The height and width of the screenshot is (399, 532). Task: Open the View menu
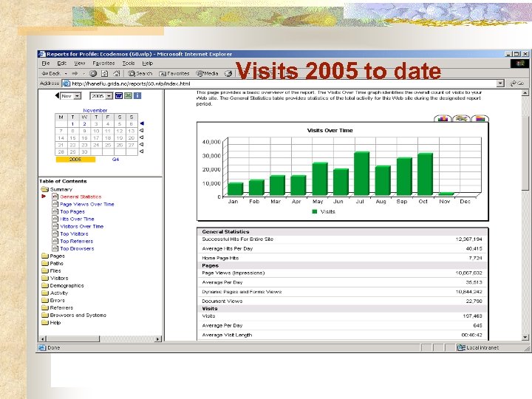(x=80, y=64)
